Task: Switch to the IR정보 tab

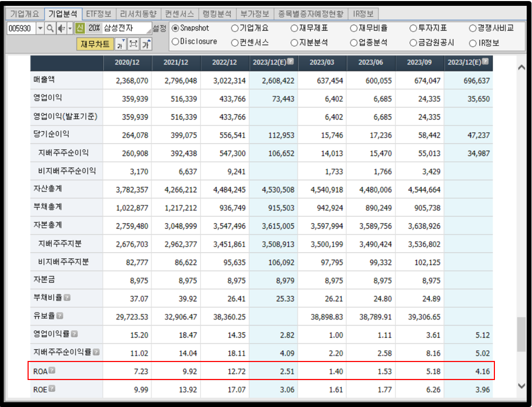Action: (x=363, y=14)
